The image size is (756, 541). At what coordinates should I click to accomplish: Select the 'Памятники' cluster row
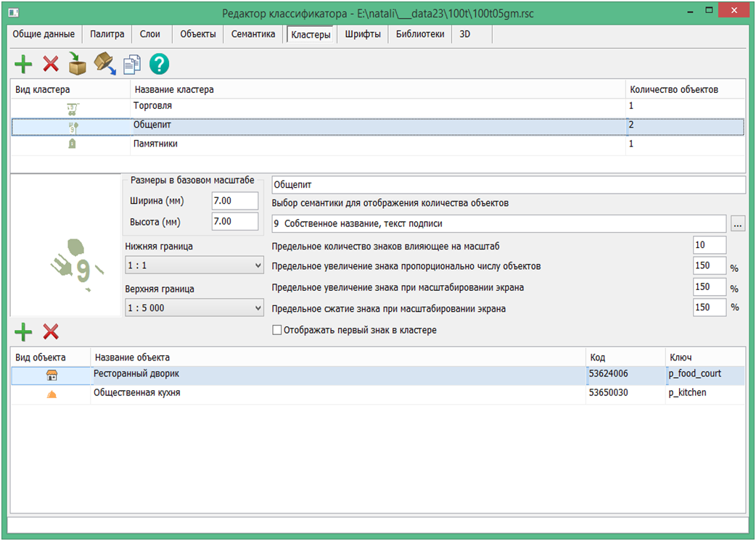[377, 144]
